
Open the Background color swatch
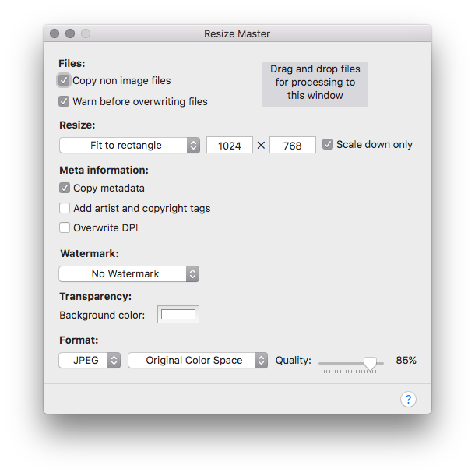178,315
